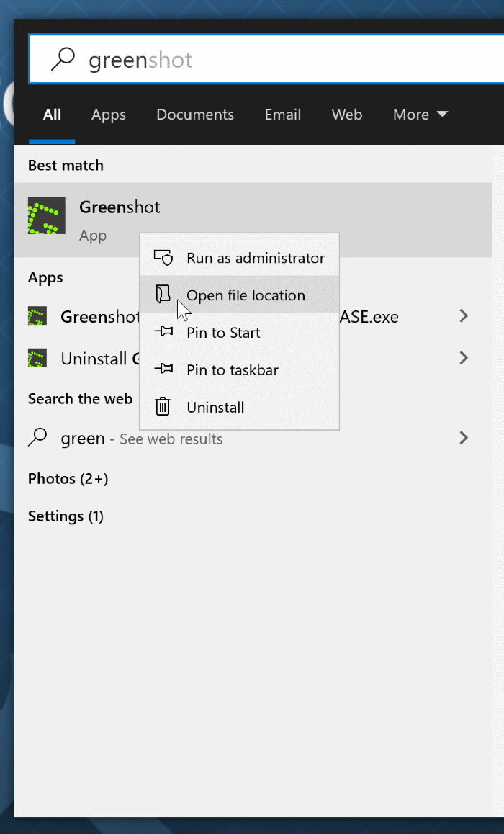Click the Pin to taskbar pin icon
Image resolution: width=504 pixels, height=834 pixels.
[163, 369]
